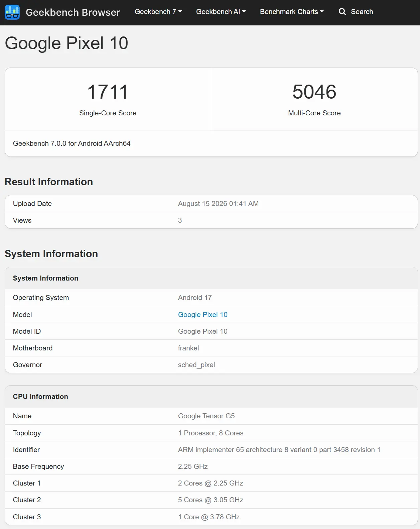Click the Topology label

point(27,433)
